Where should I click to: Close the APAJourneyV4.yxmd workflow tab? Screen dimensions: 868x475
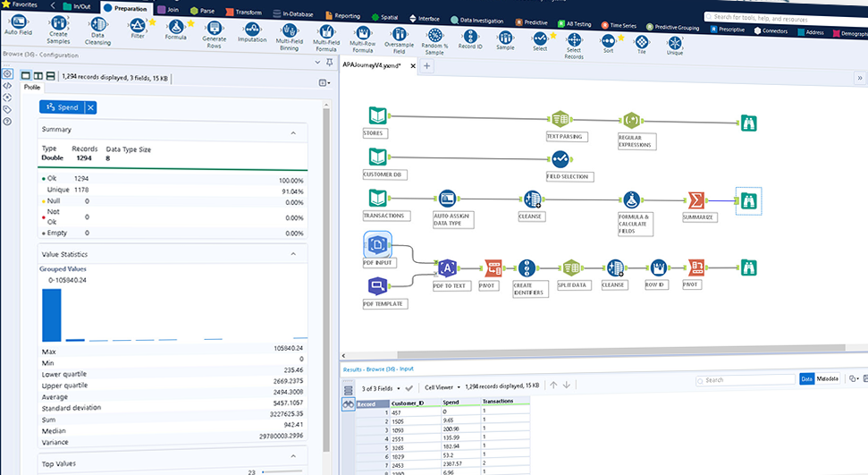pos(413,66)
